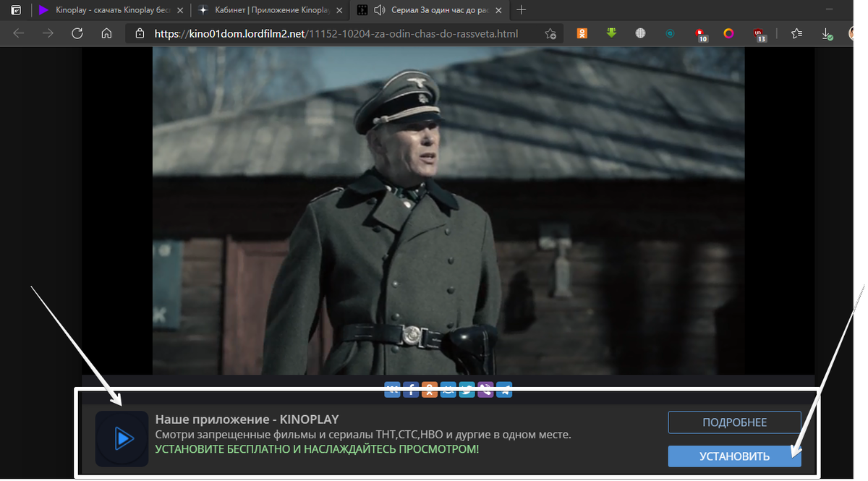Go back to the previous page
Screen dimensions: 868x481
(19, 33)
